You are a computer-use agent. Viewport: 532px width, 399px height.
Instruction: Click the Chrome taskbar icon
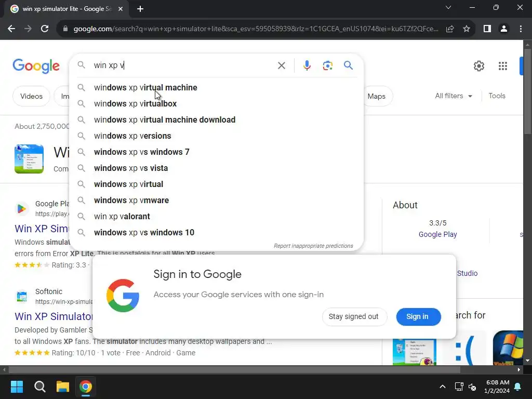pos(86,387)
